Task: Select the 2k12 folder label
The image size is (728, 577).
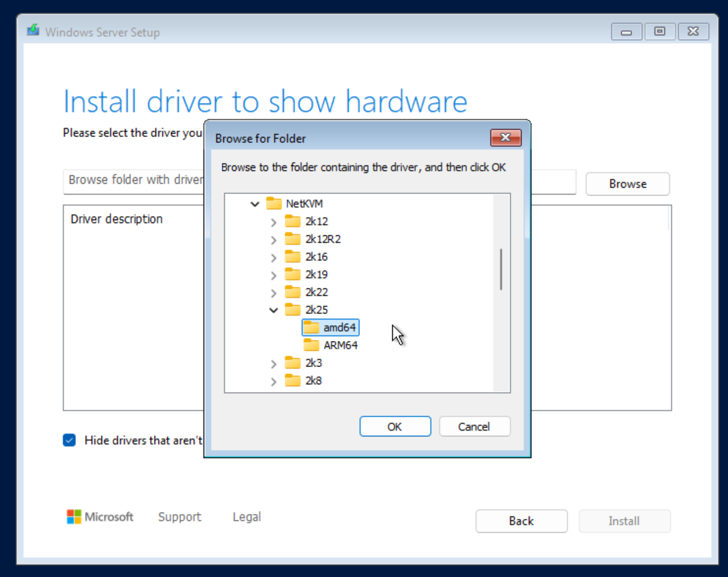Action: tap(316, 222)
